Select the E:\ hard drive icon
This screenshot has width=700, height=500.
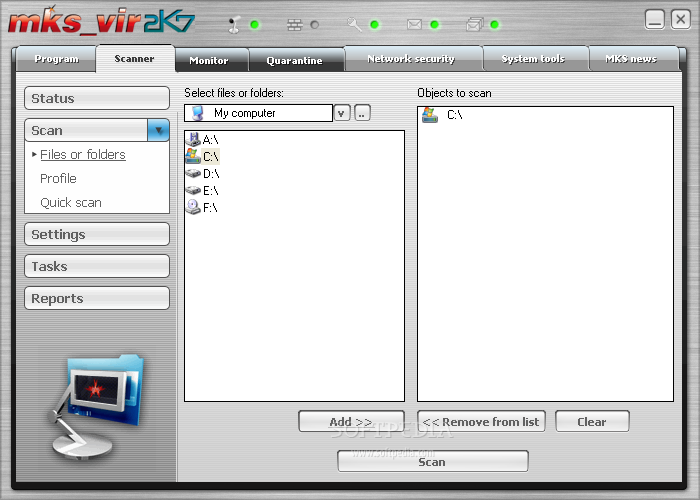coord(193,190)
